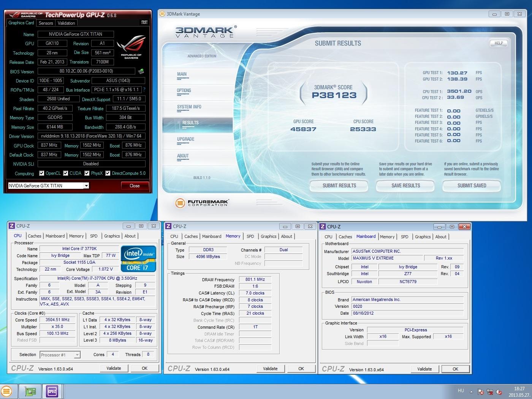The width and height of the screenshot is (532, 399).
Task: Open the network tray icon
Action: point(490,392)
